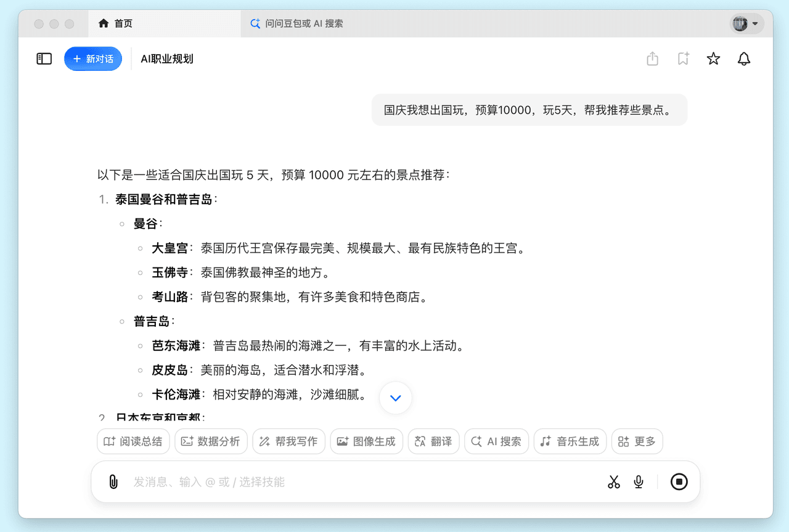The image size is (789, 532).
Task: Toggle the sidebar panel icon
Action: point(44,59)
